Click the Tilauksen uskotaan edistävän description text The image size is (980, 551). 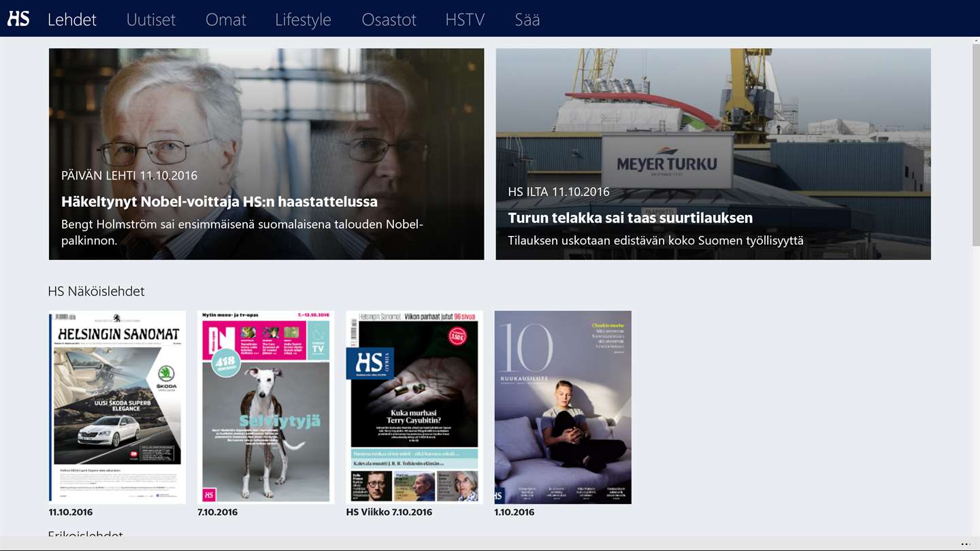point(656,240)
